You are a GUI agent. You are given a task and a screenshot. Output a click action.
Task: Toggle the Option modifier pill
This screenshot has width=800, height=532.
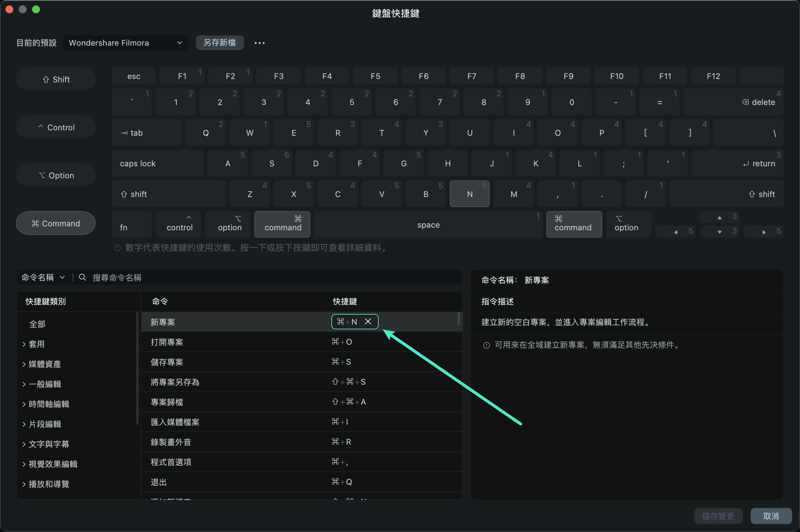tap(56, 175)
